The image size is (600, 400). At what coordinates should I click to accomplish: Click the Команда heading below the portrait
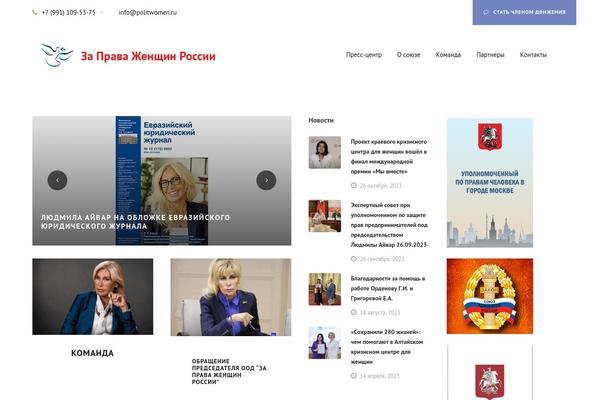tap(92, 353)
